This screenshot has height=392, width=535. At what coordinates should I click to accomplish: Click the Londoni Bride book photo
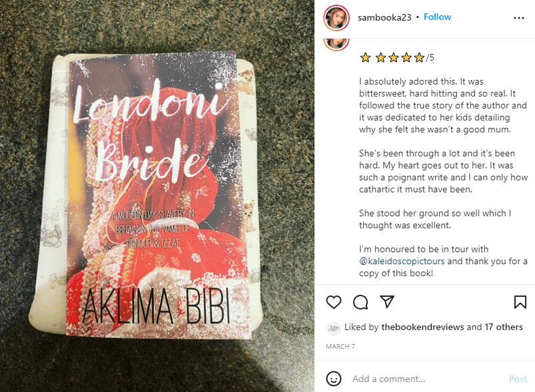click(x=157, y=196)
